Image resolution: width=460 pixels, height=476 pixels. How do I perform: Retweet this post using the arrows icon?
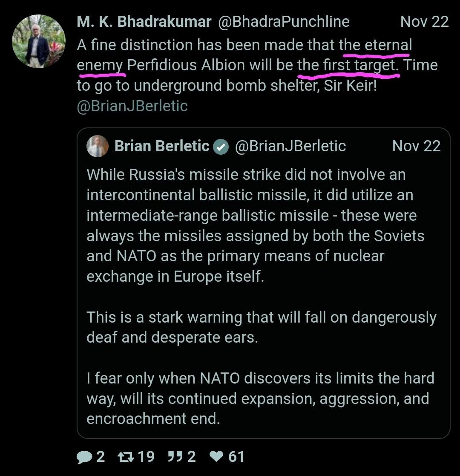tap(126, 457)
